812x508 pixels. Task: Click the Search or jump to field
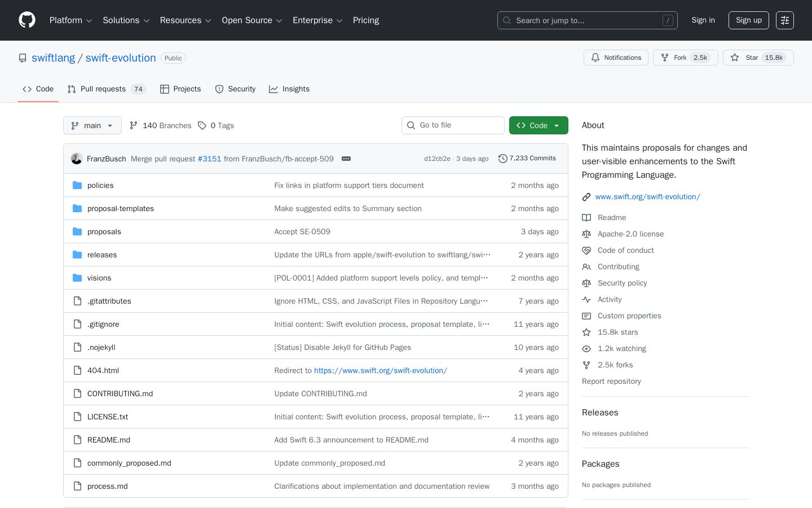point(588,20)
